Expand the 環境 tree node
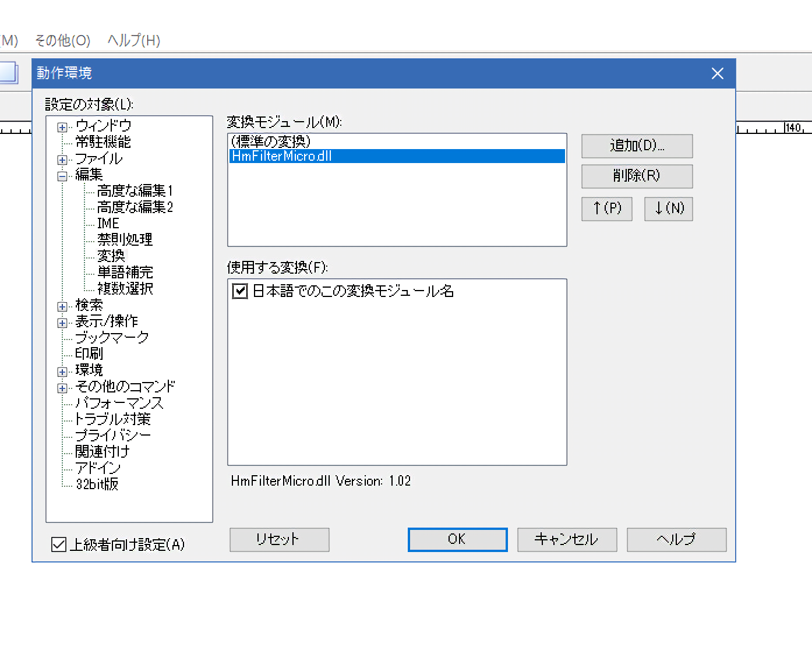The image size is (812, 672). click(x=62, y=372)
